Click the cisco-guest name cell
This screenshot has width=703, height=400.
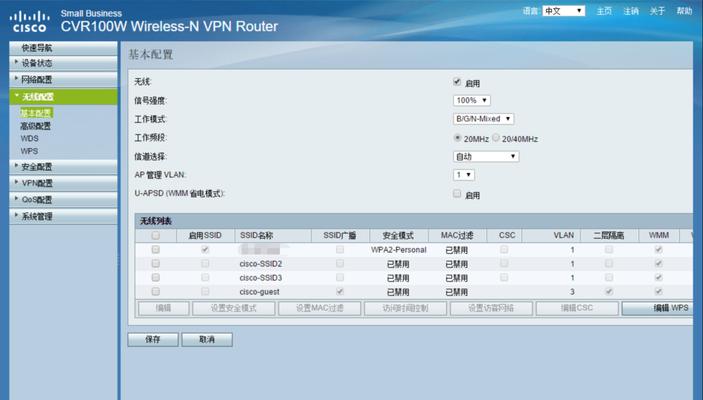260,292
